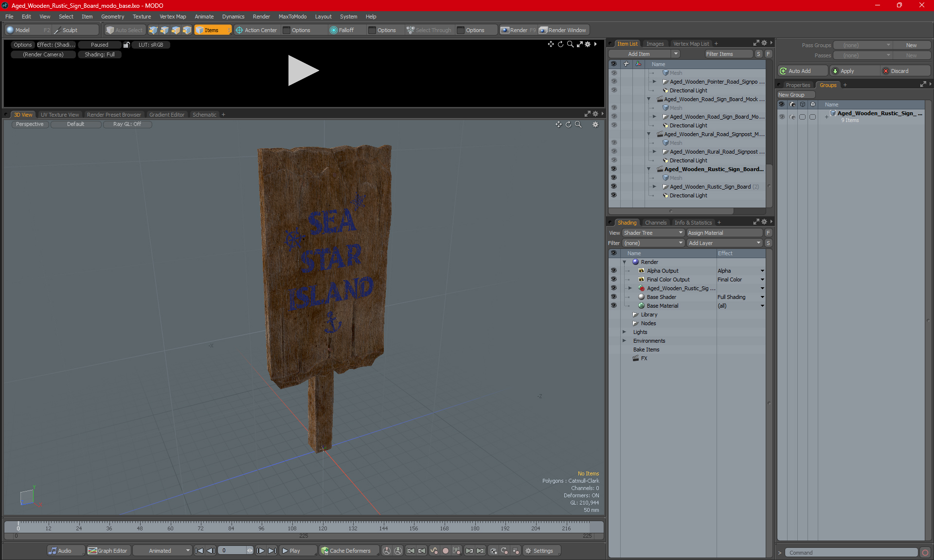This screenshot has width=934, height=560.
Task: Open the Texture menu
Action: coord(142,17)
